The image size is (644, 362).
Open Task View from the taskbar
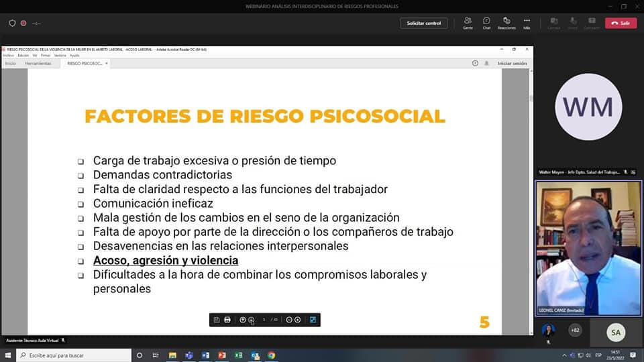tap(156, 355)
